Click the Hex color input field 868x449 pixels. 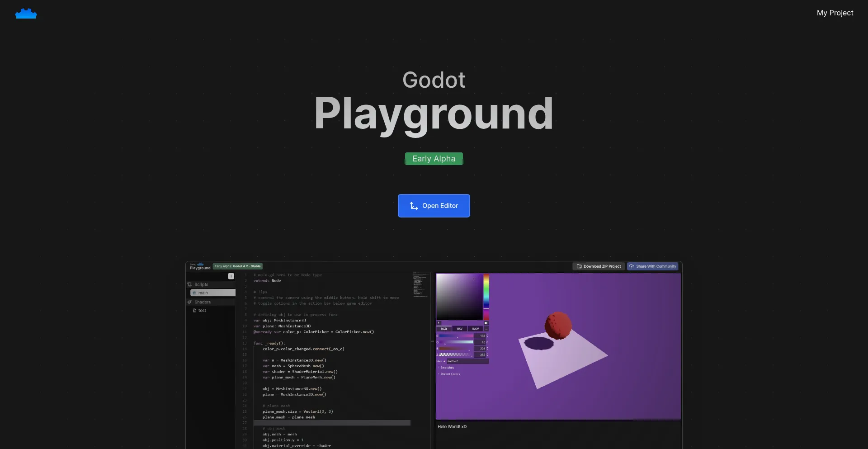468,361
